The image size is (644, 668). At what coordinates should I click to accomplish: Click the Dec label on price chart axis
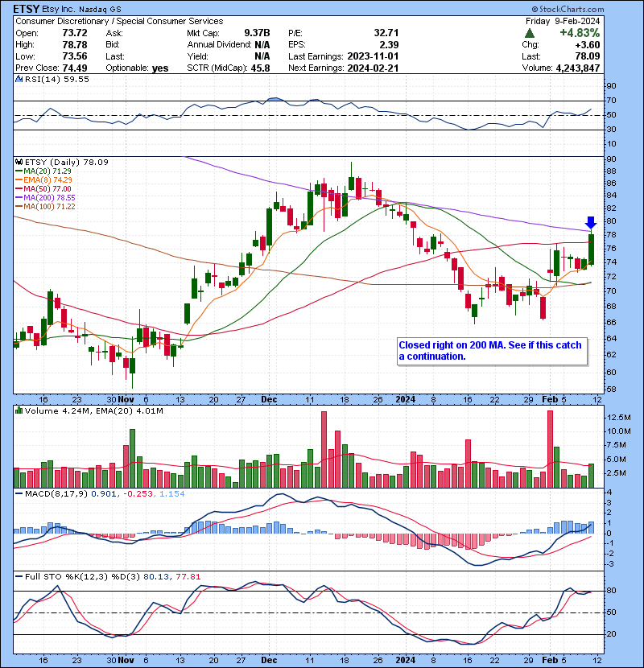pos(269,399)
